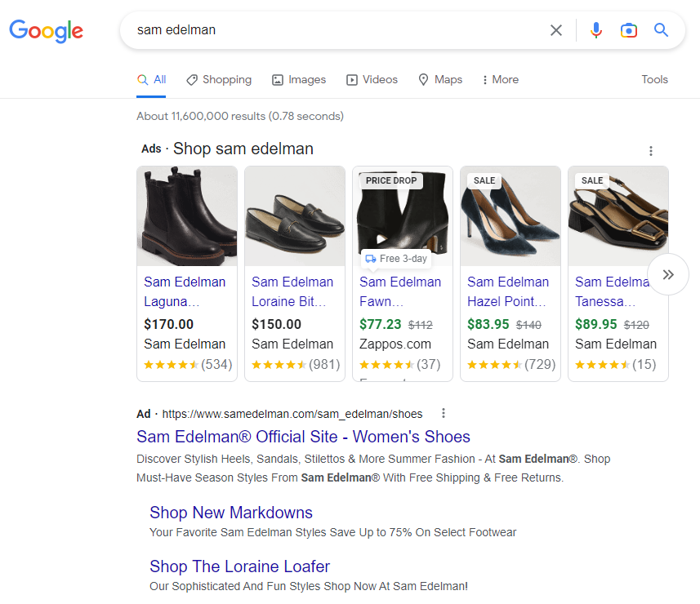Viewport: 700px width, 604px height.
Task: Switch to the Shopping tab
Action: 219,80
